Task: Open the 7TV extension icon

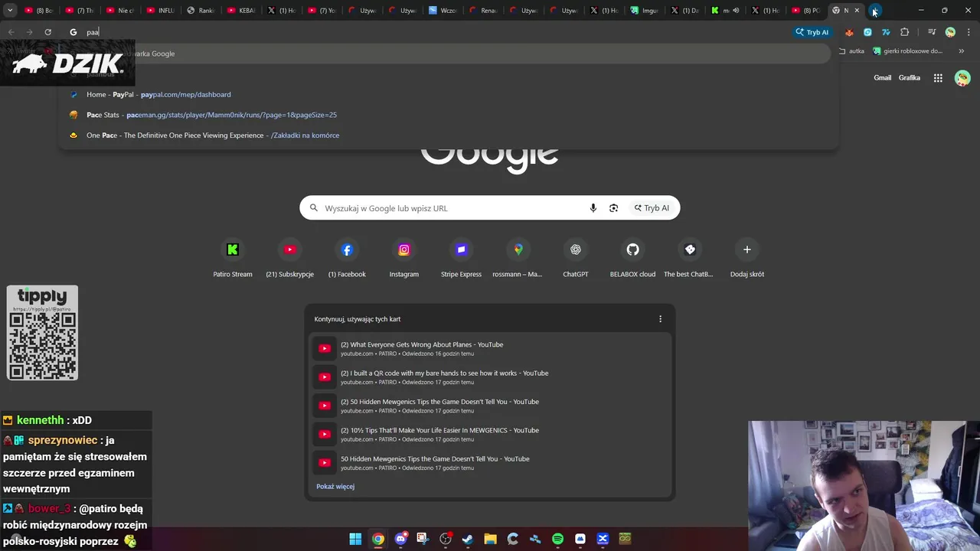Action: pyautogui.click(x=886, y=32)
